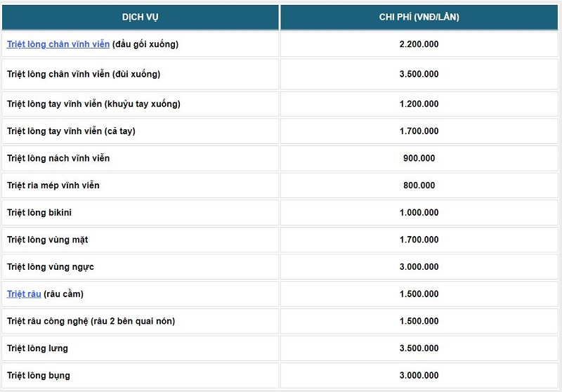Click the 'CHI PHÍ (VNĐ/LẦN)' column header
This screenshot has width=562, height=392.
419,17
